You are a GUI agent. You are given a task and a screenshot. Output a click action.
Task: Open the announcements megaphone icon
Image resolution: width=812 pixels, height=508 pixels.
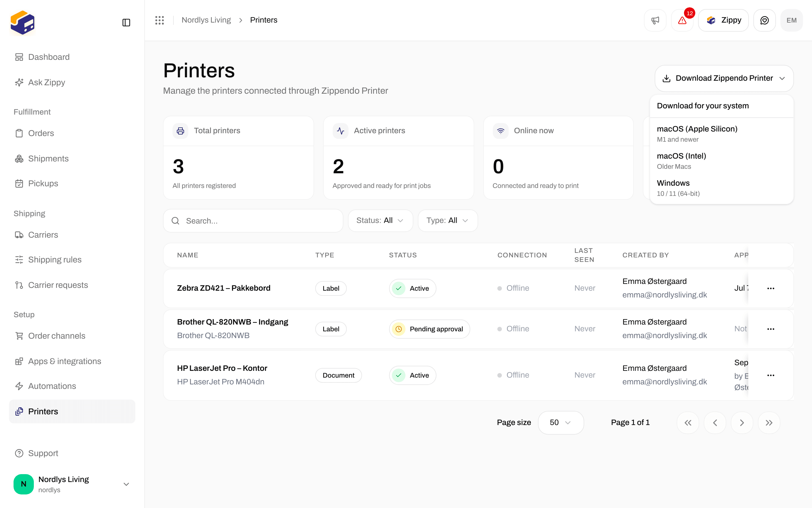[655, 21]
